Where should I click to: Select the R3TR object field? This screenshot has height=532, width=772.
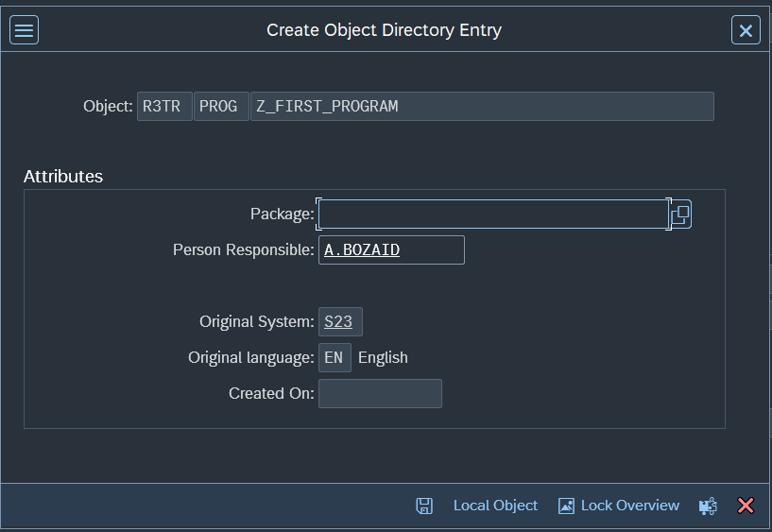[164, 107]
